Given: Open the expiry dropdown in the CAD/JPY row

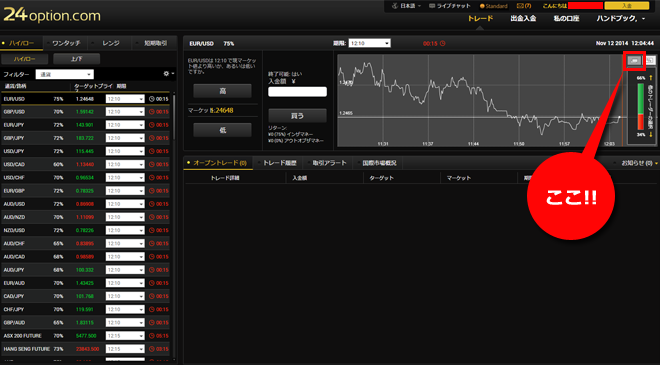Looking at the screenshot, I should pos(125,296).
